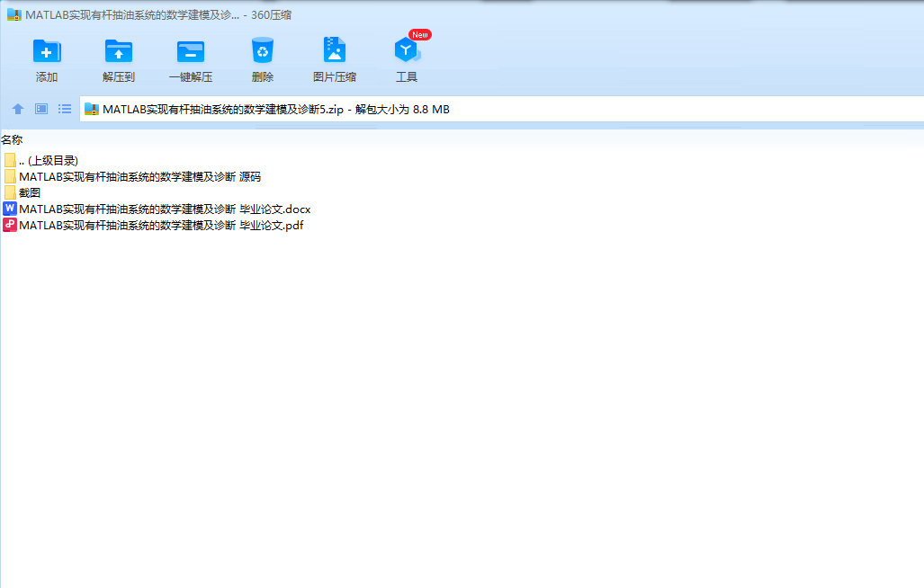The image size is (924, 588).
Task: Click the folder icon beside 源码 folder
Action: click(9, 176)
